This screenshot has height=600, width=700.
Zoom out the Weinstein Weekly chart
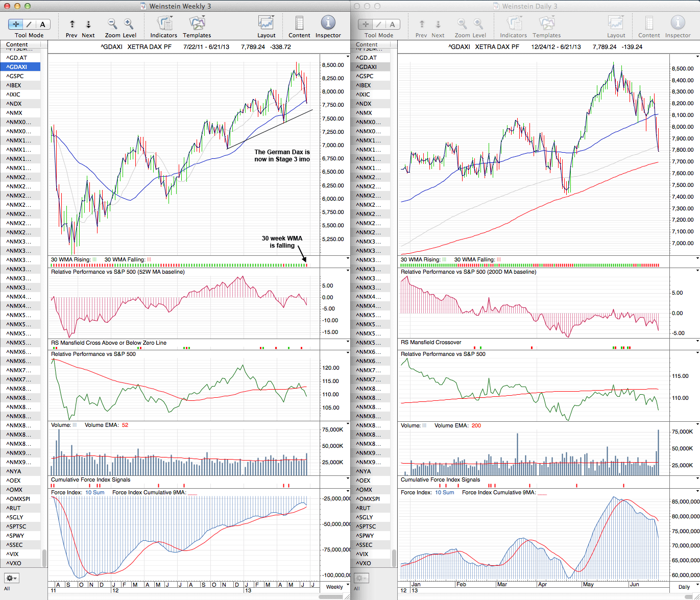pos(112,24)
